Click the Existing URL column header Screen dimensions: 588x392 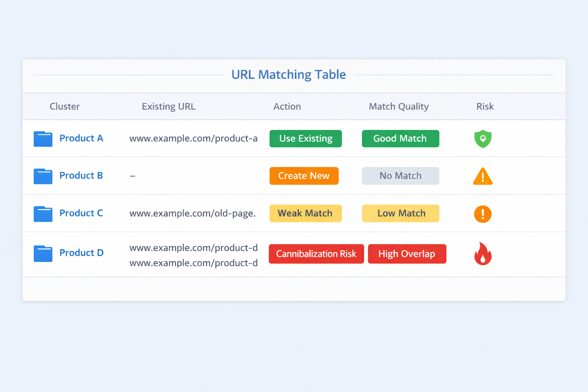pos(168,106)
